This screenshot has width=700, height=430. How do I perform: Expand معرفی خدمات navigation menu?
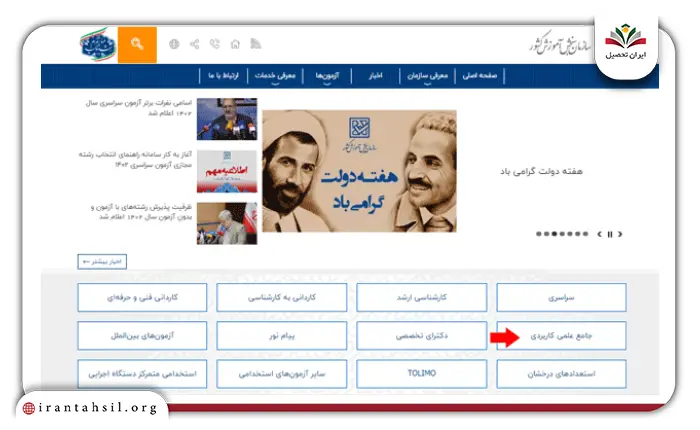click(x=275, y=76)
